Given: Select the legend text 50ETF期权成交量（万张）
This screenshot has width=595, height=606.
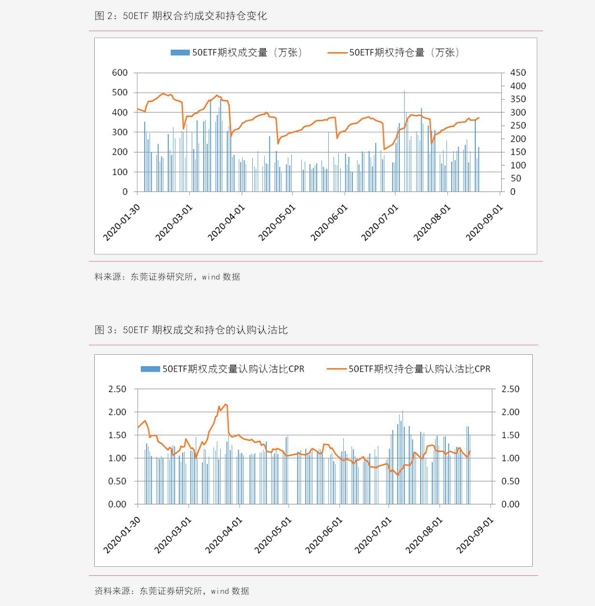Looking at the screenshot, I should pyautogui.click(x=247, y=53).
